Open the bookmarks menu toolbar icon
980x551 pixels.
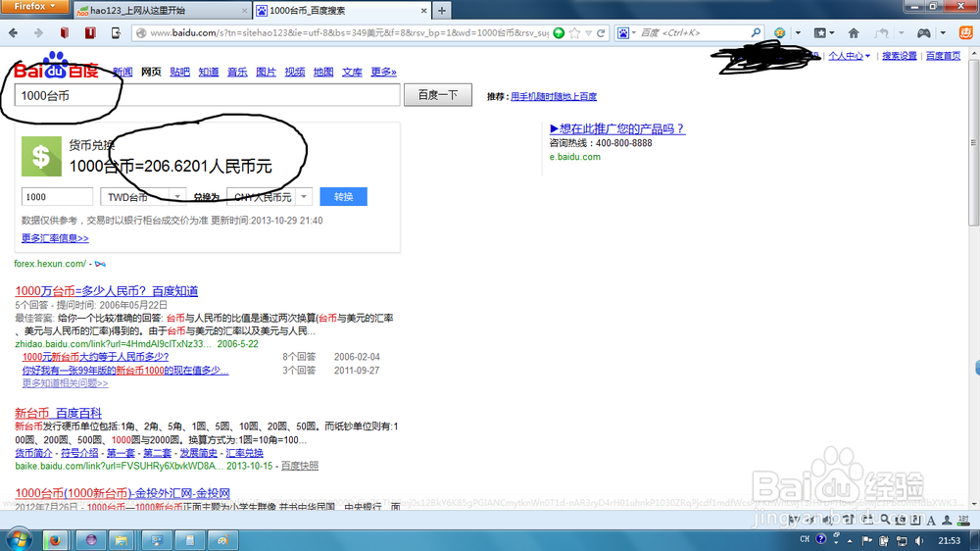click(x=820, y=33)
